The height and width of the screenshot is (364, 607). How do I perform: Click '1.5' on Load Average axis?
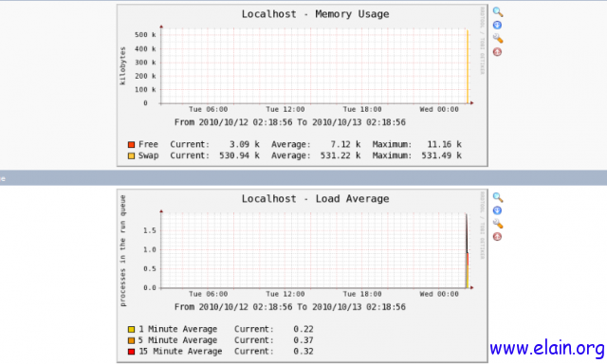tap(150, 230)
